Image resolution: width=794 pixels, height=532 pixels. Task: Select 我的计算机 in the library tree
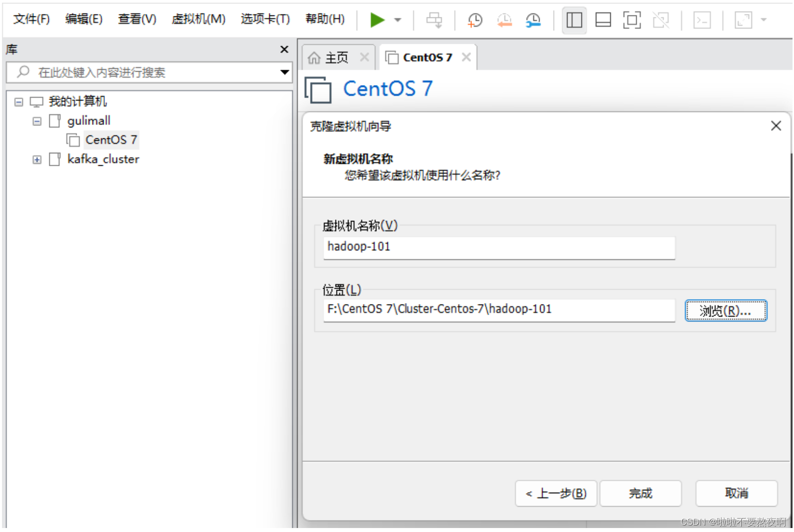[x=78, y=102]
